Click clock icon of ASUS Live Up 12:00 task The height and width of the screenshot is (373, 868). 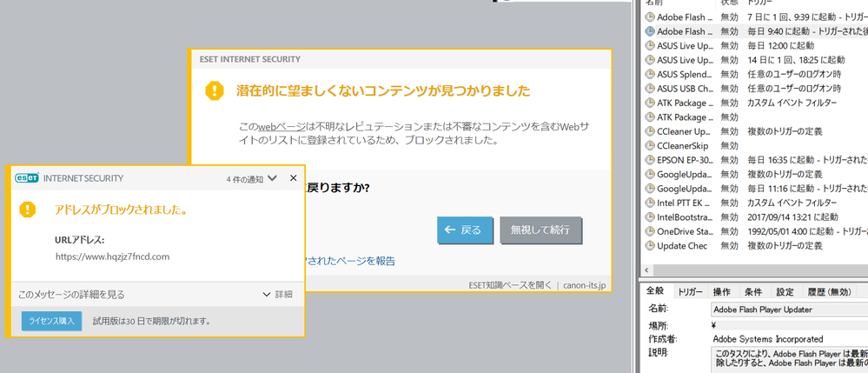click(650, 45)
